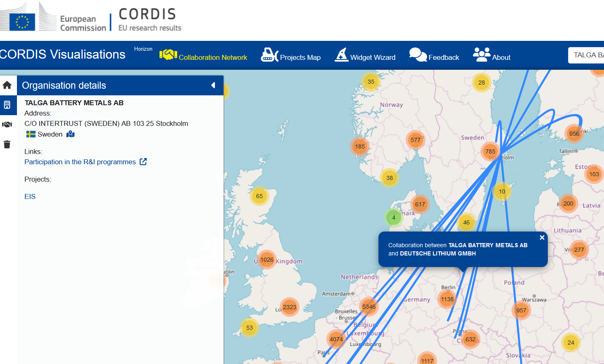Click map cluster 957 near Warszawa
The height and width of the screenshot is (364, 604).
(x=521, y=310)
